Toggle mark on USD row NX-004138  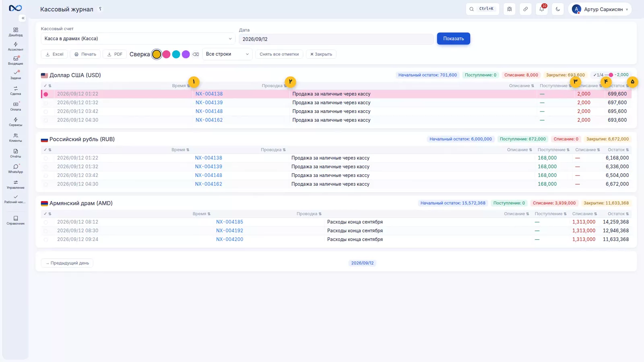point(46,94)
